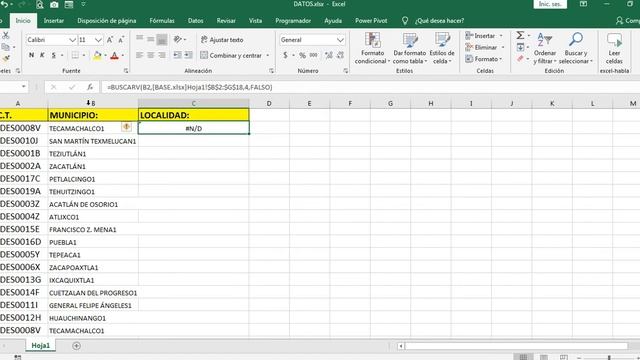Open Buscar y seleccionar menu
The height and width of the screenshot is (360, 640).
pyautogui.click(x=576, y=48)
